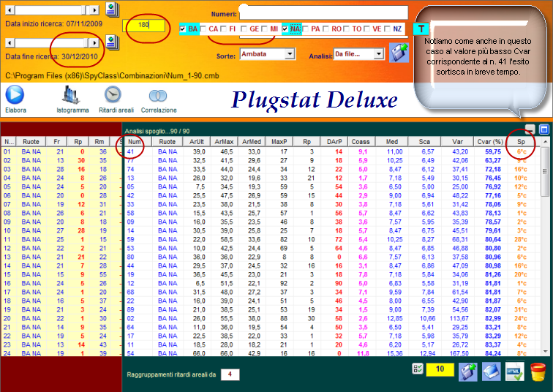Sort by Num column header
553x392 pixels.
(x=138, y=142)
